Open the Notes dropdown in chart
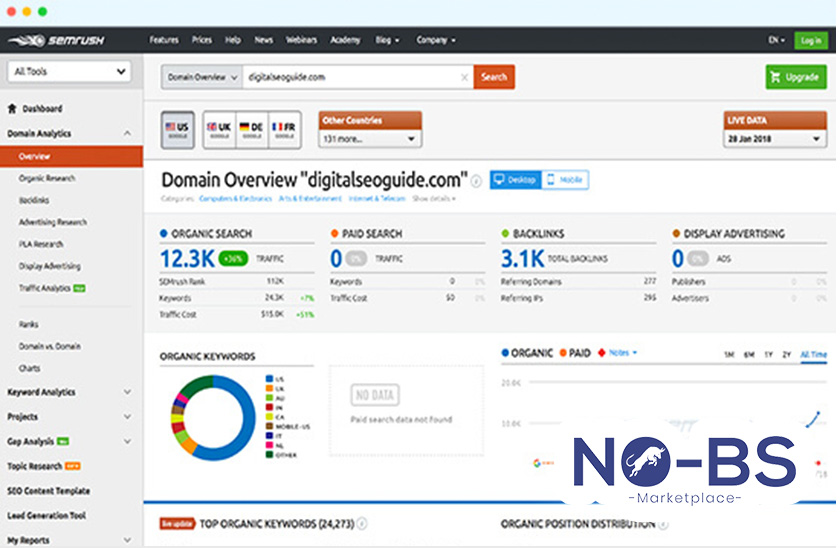Viewport: 840px width, 548px height. pos(622,352)
